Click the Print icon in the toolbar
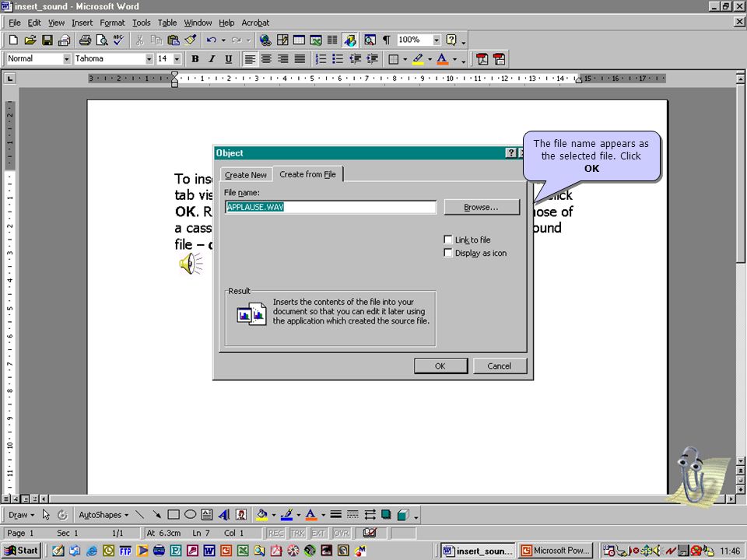Screen dimensions: 747x560 (x=85, y=40)
